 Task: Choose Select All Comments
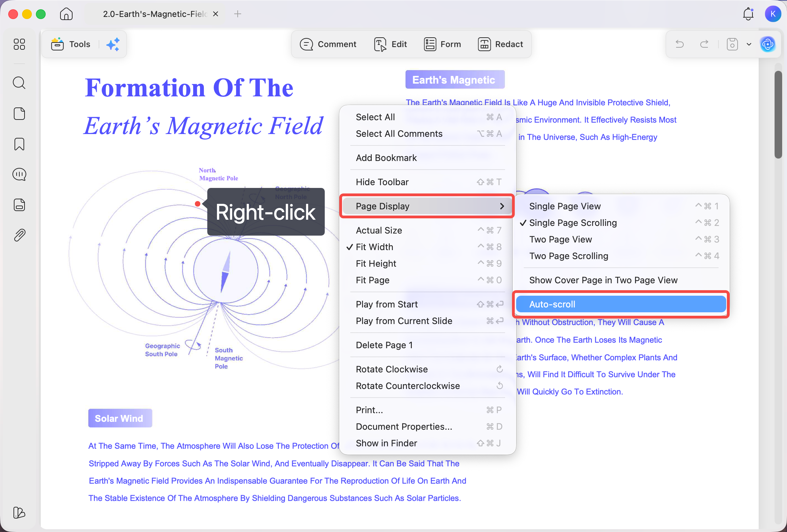coord(428,134)
